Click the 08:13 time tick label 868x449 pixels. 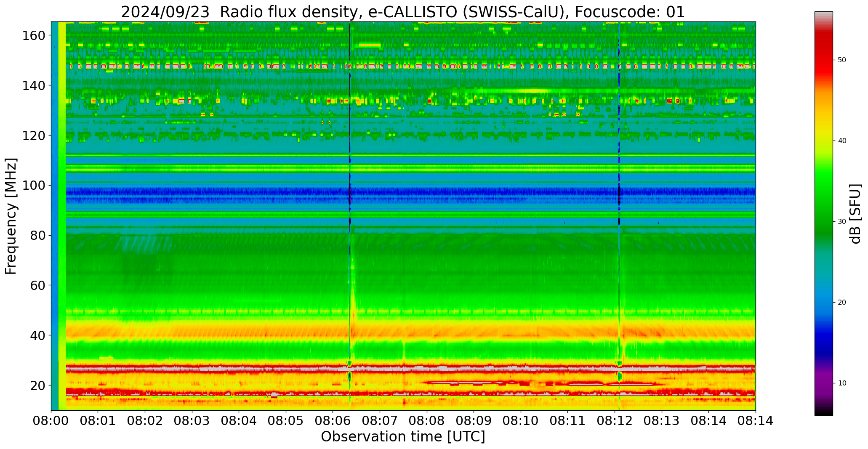(x=662, y=421)
